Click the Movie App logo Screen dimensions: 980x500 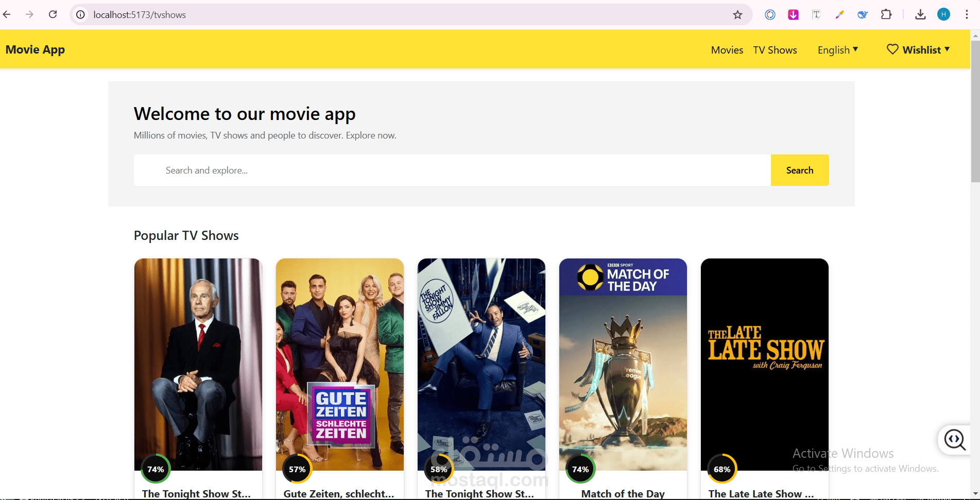(35, 50)
